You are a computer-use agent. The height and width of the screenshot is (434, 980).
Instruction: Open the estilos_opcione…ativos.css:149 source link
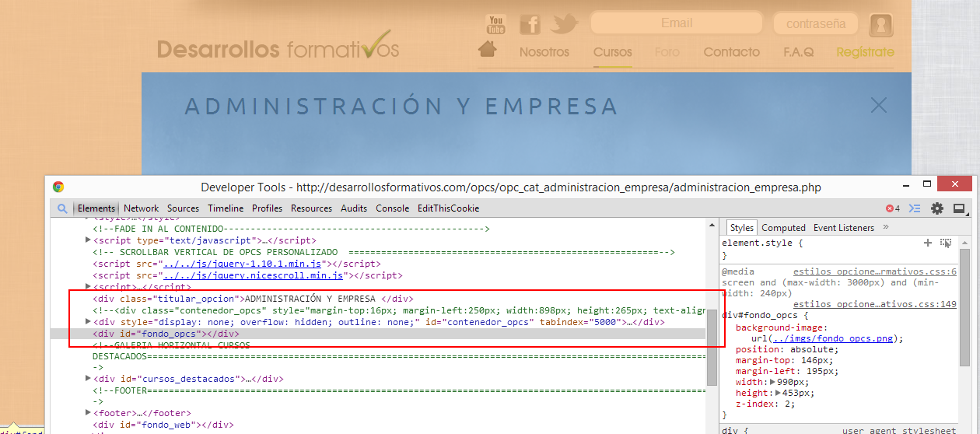(875, 304)
